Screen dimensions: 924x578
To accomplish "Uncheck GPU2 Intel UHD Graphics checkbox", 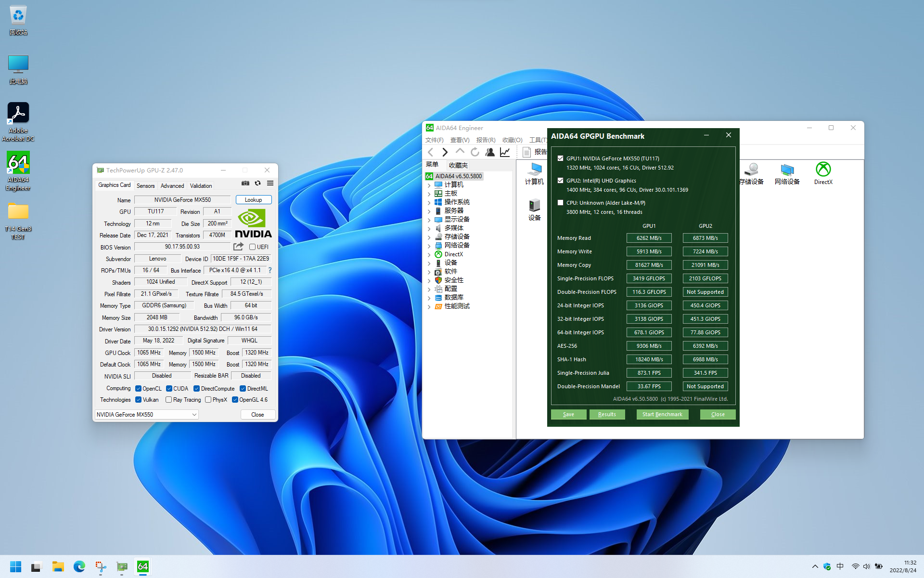I will pos(560,181).
